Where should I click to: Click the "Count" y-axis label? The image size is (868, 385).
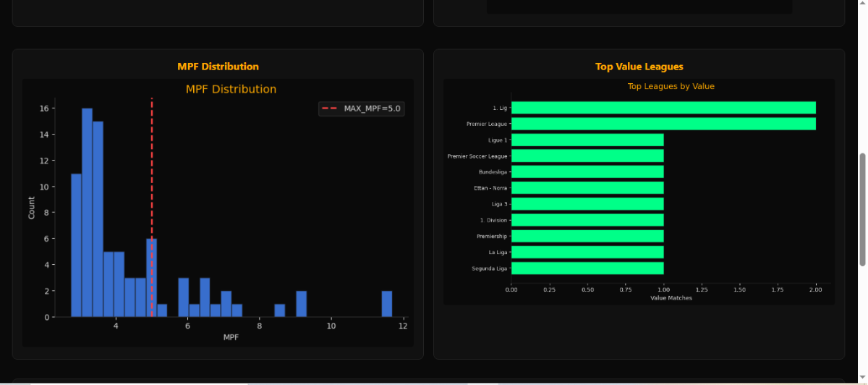pyautogui.click(x=31, y=208)
